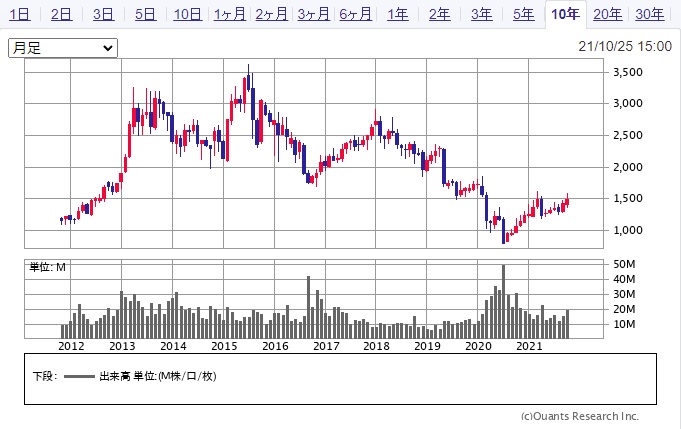681x429 pixels.
Task: Switch to the 1日 range tab
Action: 20,14
